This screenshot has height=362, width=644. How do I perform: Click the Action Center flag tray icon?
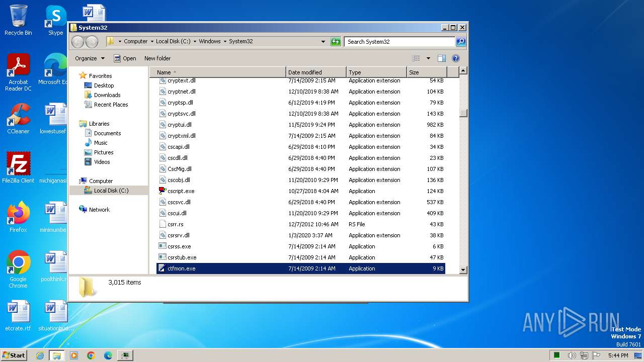tap(596, 355)
